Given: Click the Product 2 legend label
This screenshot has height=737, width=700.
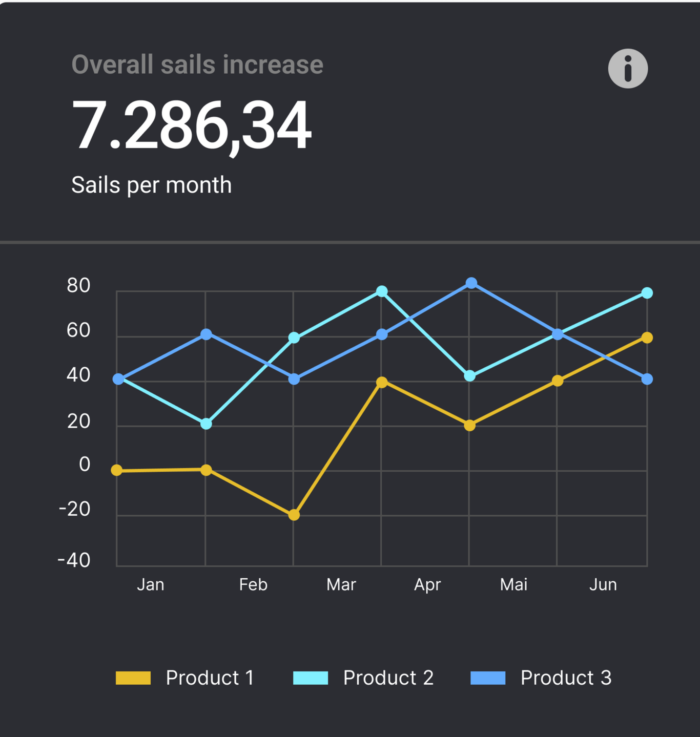Looking at the screenshot, I should click(388, 678).
